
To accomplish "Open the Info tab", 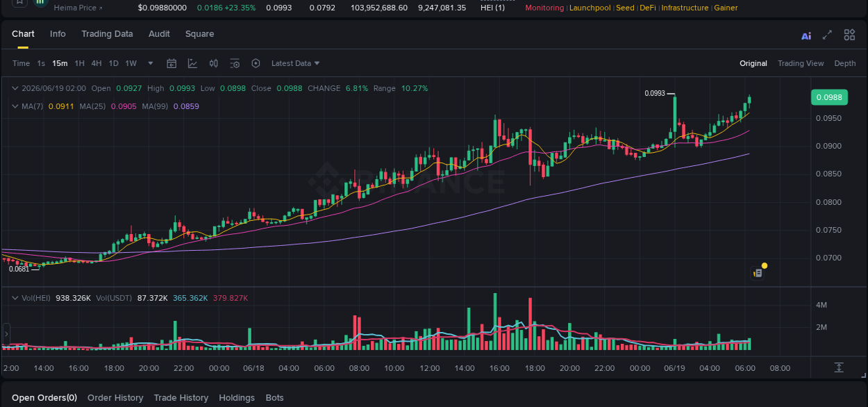I will coord(58,34).
